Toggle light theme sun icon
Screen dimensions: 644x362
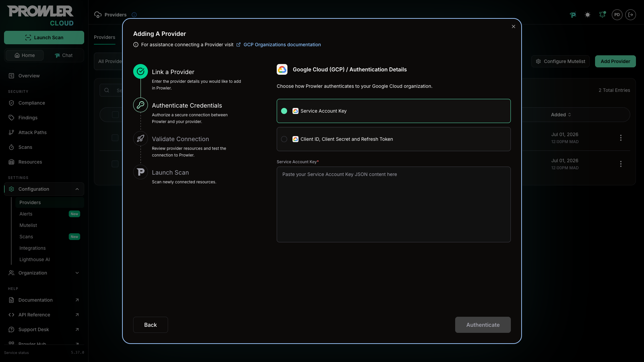tap(588, 15)
